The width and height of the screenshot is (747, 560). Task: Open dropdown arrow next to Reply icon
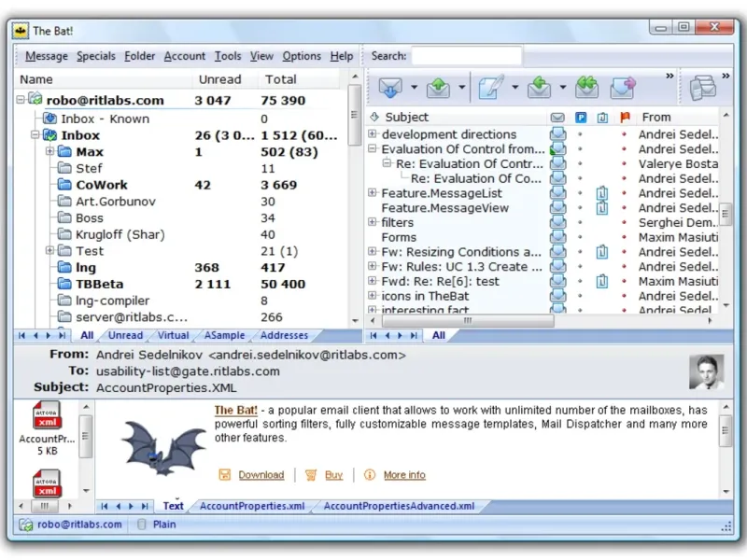[x=563, y=88]
